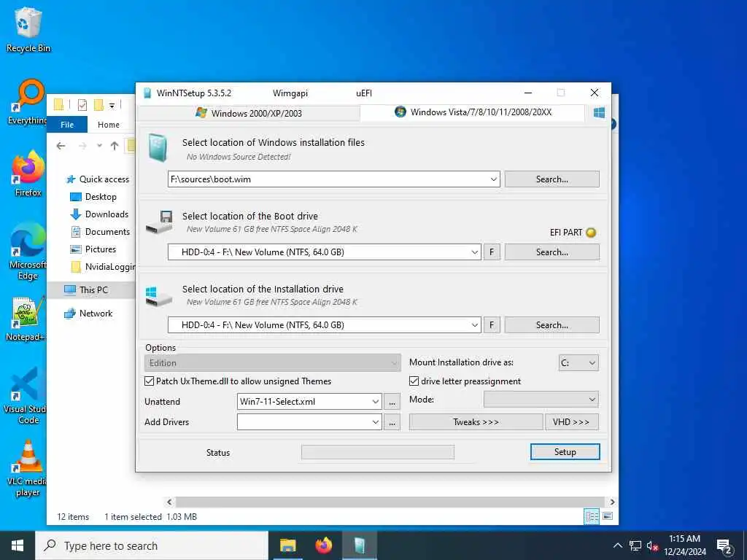Screen dimensions: 747x560
Task: Open the Explorer recent locations dropdown arrow
Action: (x=99, y=146)
